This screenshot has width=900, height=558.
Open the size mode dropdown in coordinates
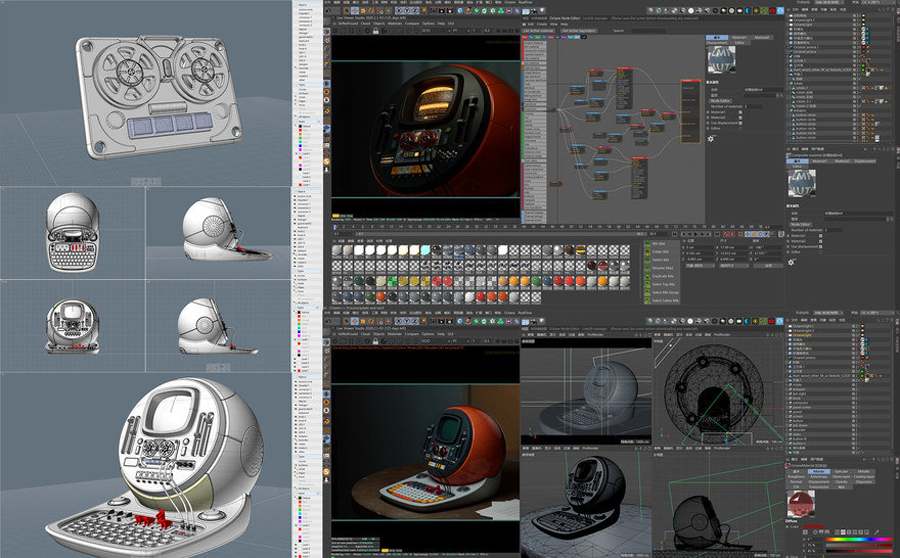click(x=734, y=266)
